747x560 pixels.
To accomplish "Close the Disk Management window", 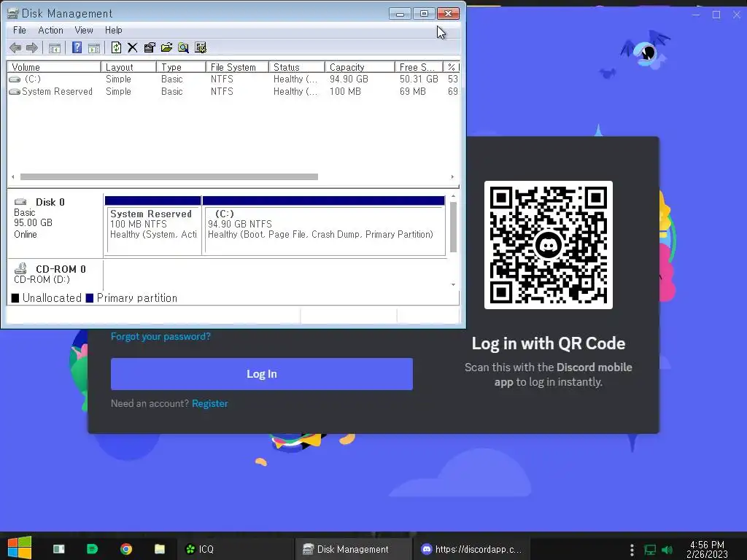I will [x=449, y=14].
